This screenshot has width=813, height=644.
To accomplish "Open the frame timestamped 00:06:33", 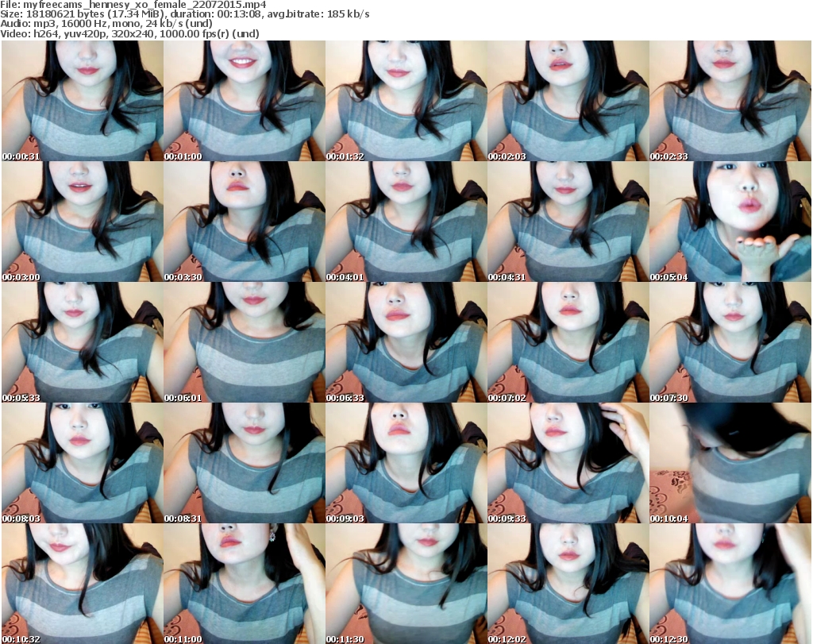I will point(406,342).
